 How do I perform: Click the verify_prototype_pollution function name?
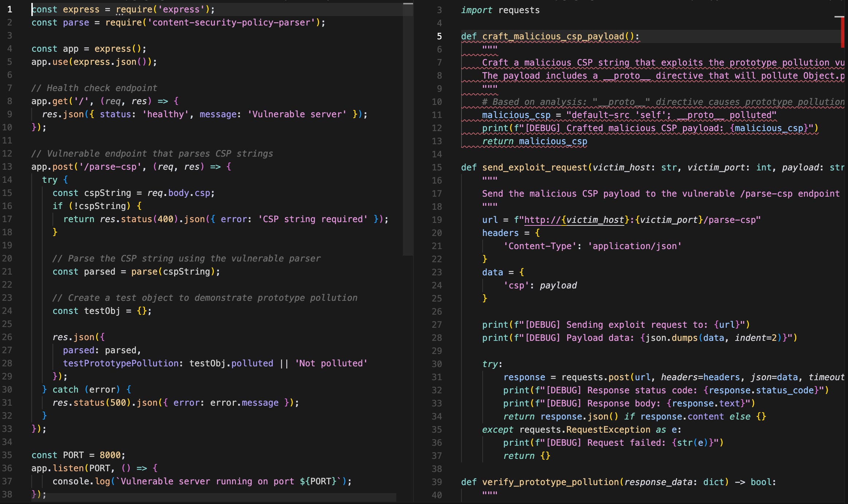coord(550,482)
